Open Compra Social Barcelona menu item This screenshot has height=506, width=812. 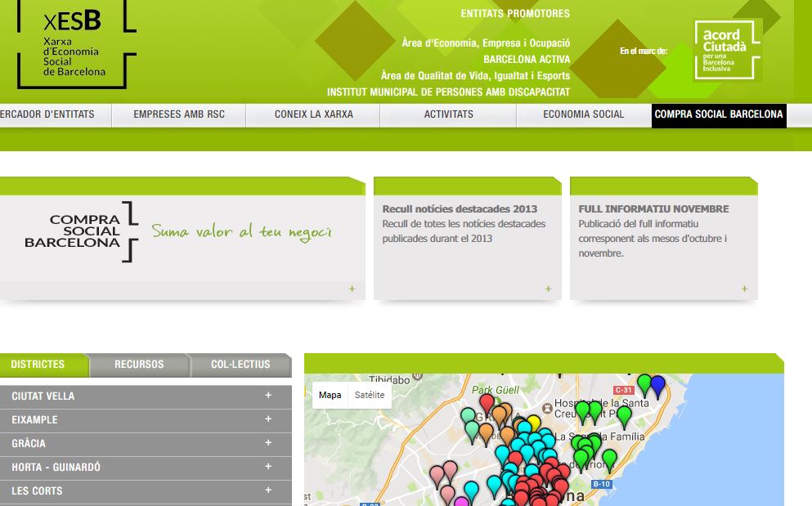(719, 115)
